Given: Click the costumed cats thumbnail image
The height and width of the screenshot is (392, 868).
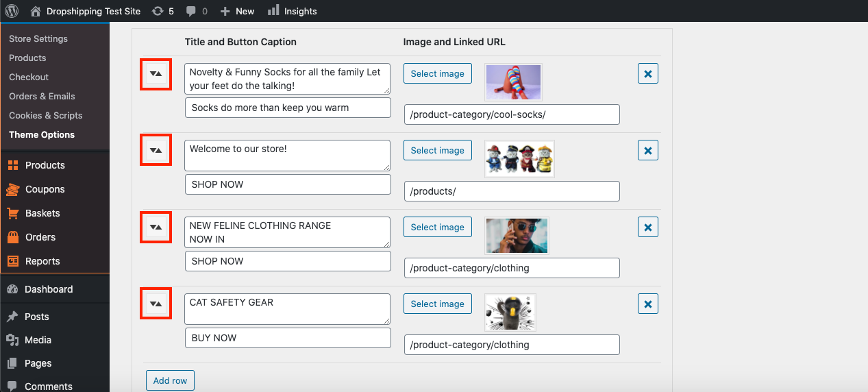Looking at the screenshot, I should (519, 159).
